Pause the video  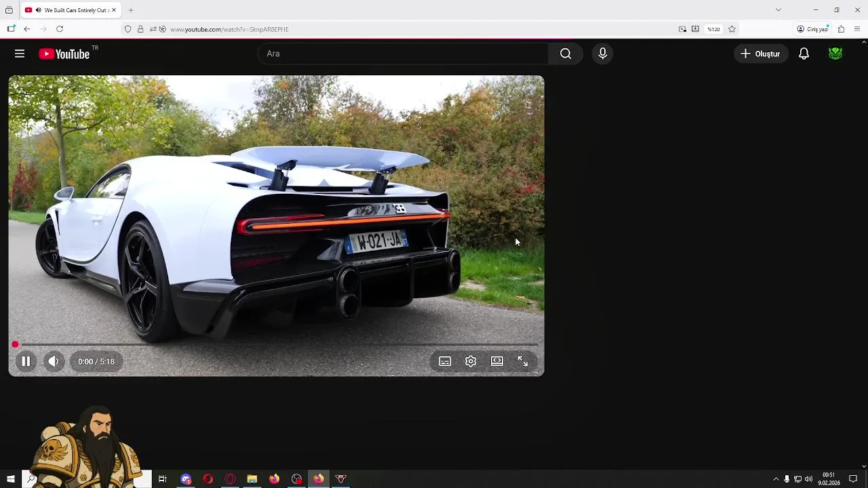click(26, 361)
